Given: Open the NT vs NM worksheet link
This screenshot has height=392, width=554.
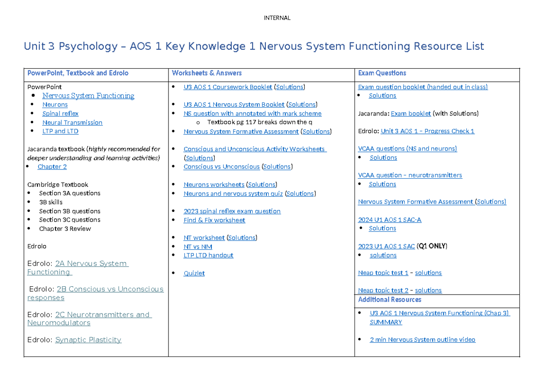Looking at the screenshot, I should 198,247.
